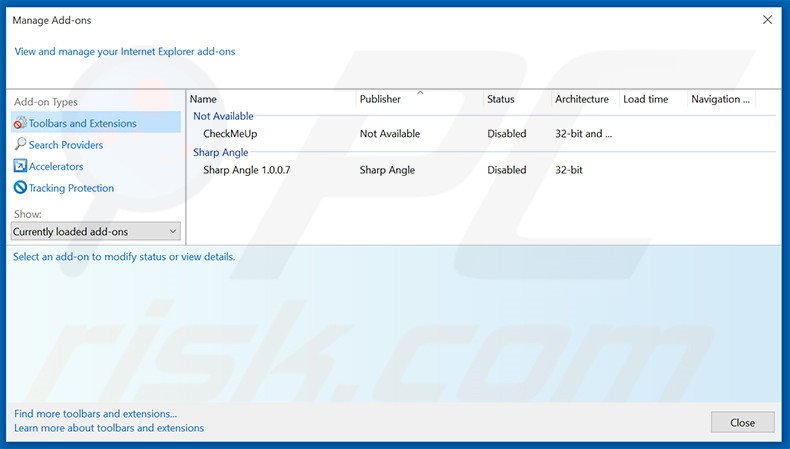The height and width of the screenshot is (449, 790).
Task: Click the Accelerators arrow icon
Action: coord(20,166)
